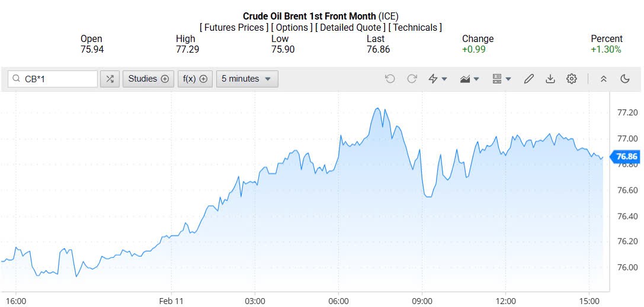
Task: Toggle dark mode moon icon
Action: tap(624, 79)
